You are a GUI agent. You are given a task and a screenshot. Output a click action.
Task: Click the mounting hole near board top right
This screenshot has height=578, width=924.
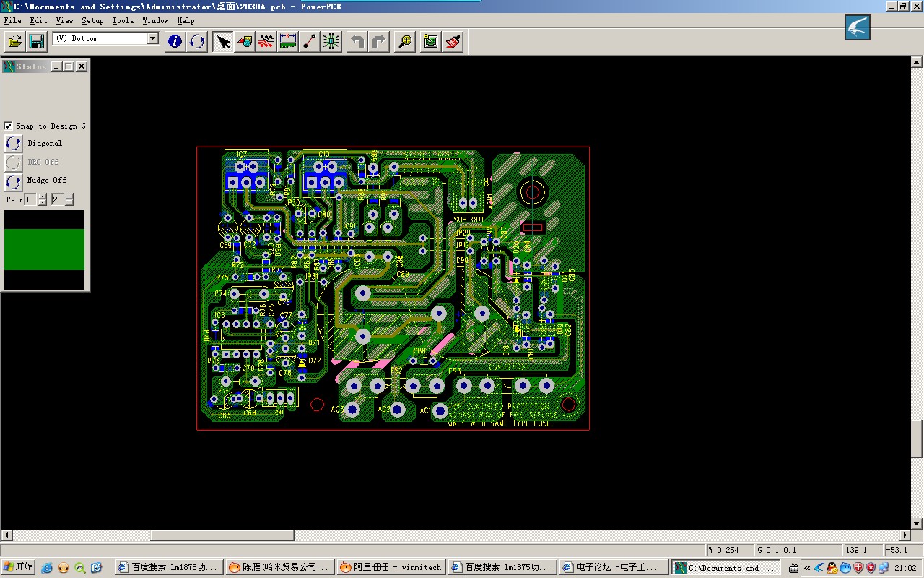(x=532, y=191)
